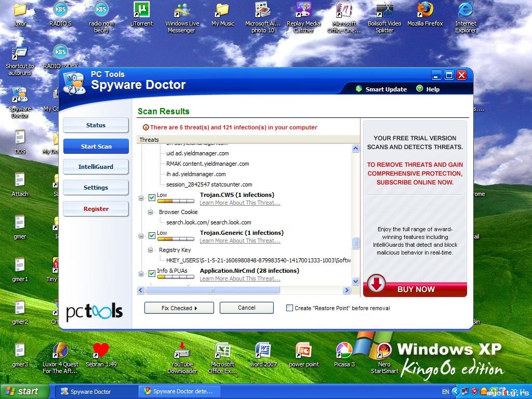Screen dimensions: 532x399
Task: Go to the Status section
Action: pyautogui.click(x=96, y=125)
